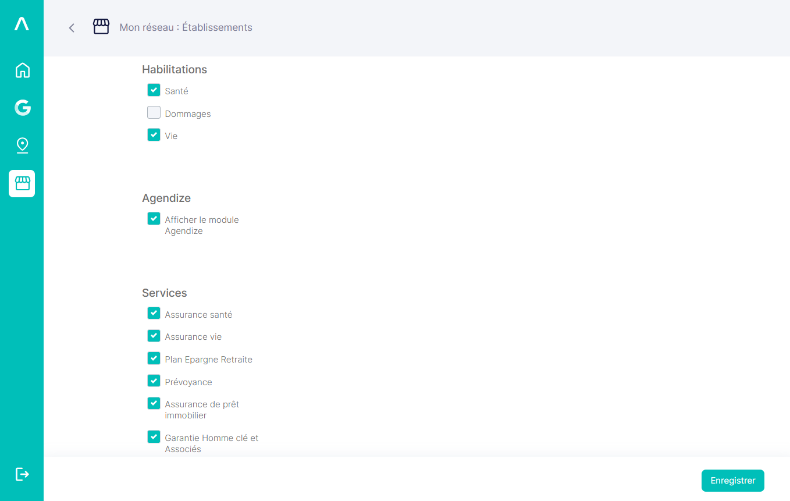Click the Enregistrer button
790x501 pixels.
(x=733, y=480)
